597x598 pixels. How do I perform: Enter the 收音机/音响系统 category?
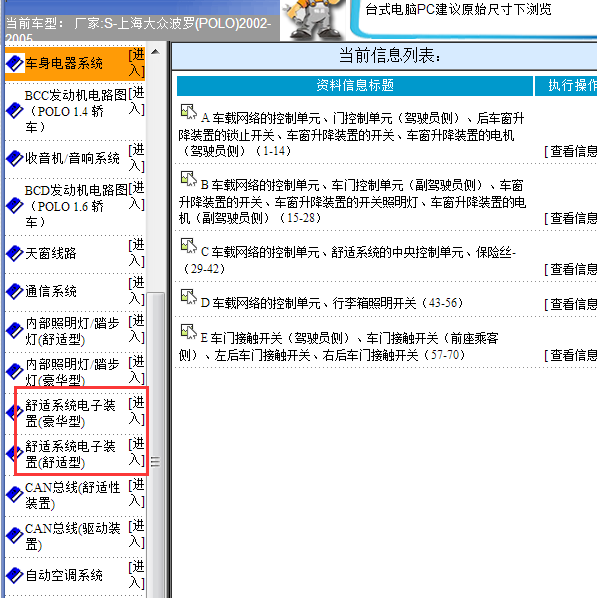click(136, 158)
